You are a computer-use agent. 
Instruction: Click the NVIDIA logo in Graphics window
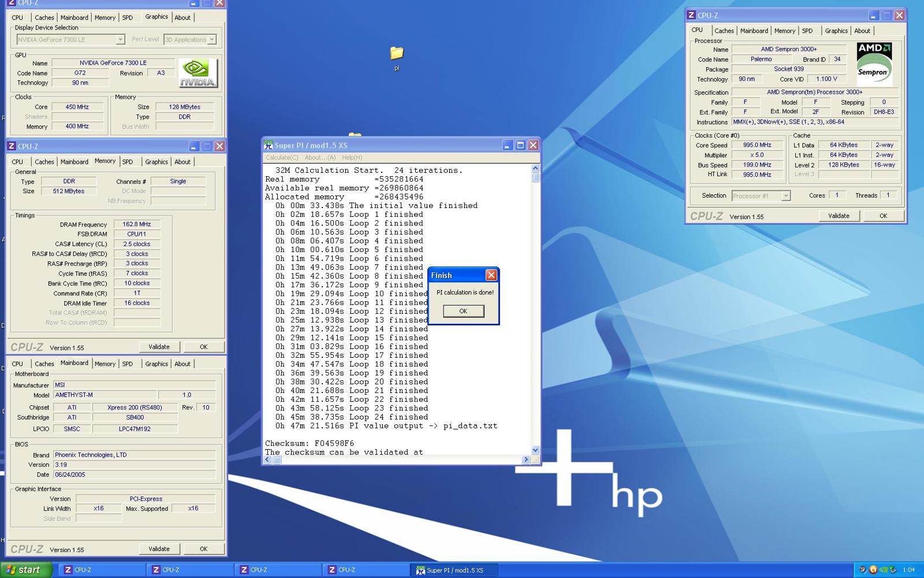[x=198, y=73]
